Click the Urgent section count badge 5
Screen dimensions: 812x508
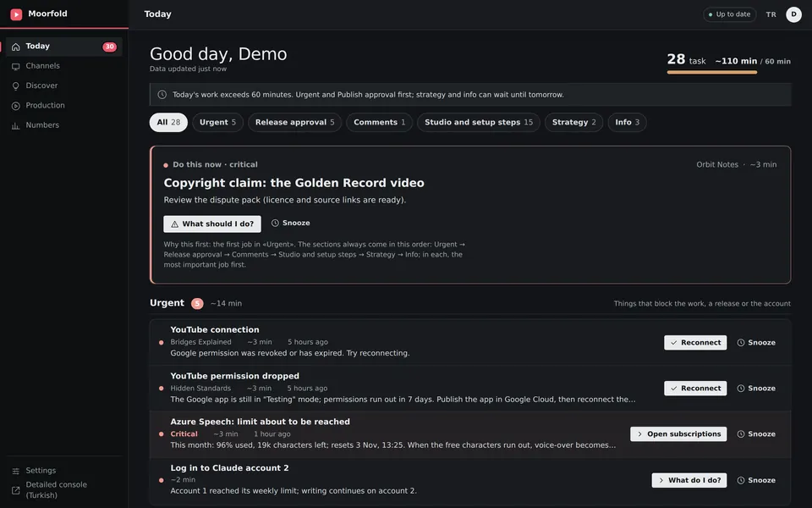197,303
